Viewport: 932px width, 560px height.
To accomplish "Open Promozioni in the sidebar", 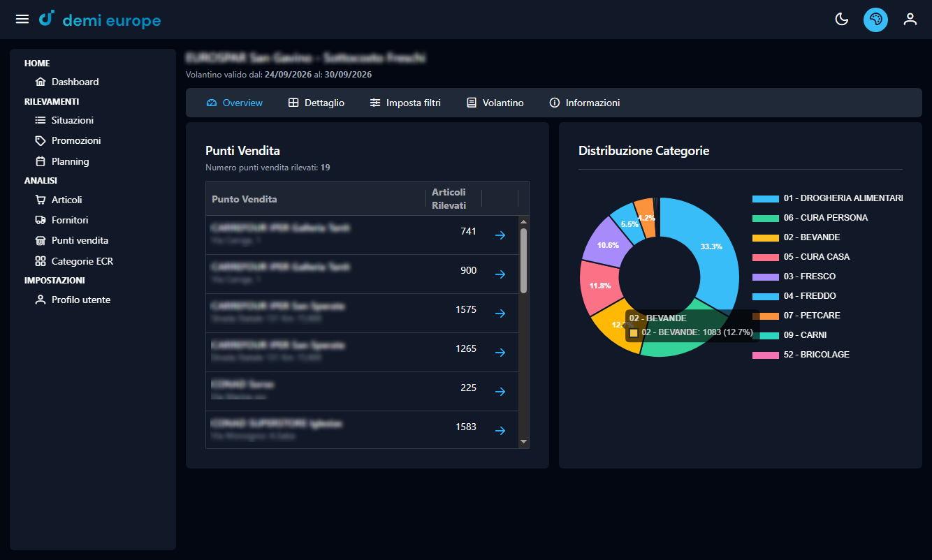I will [68, 140].
